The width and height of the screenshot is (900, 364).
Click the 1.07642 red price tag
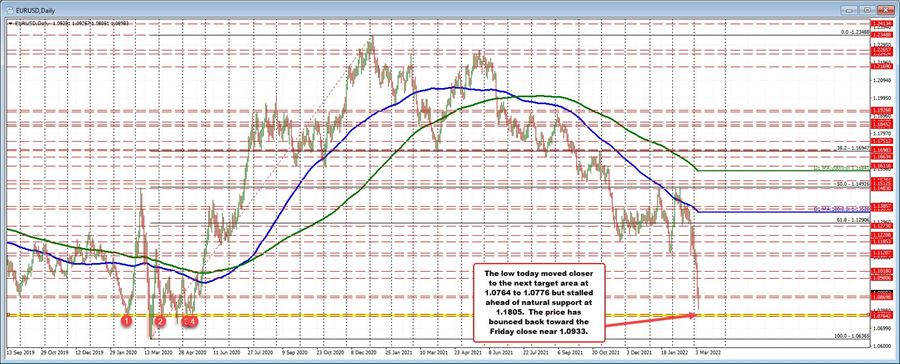882,315
